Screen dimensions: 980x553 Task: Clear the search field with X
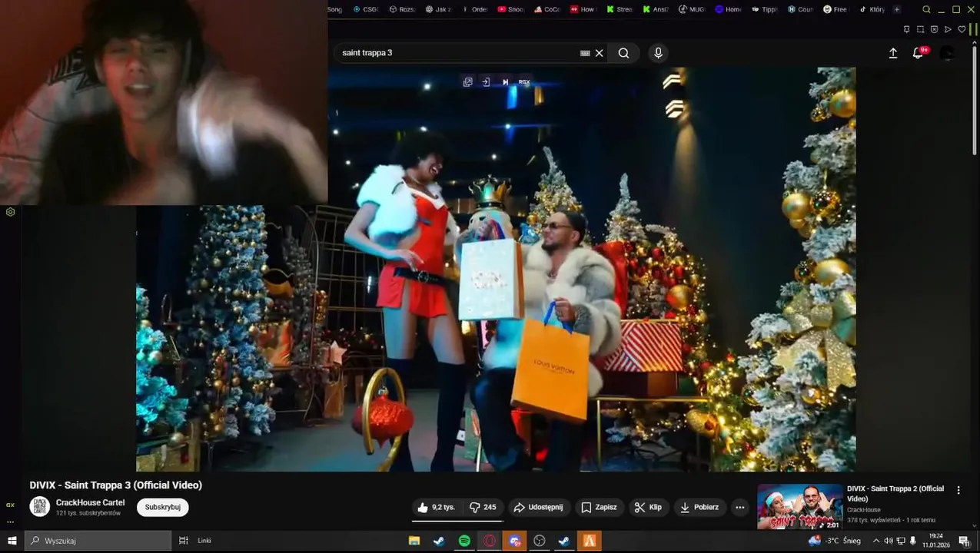pyautogui.click(x=600, y=53)
